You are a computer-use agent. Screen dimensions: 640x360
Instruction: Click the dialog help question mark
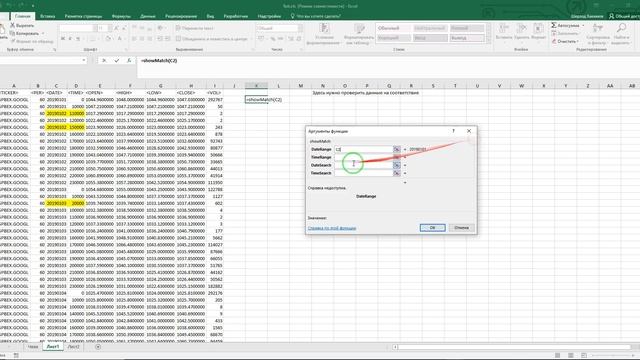[x=453, y=131]
